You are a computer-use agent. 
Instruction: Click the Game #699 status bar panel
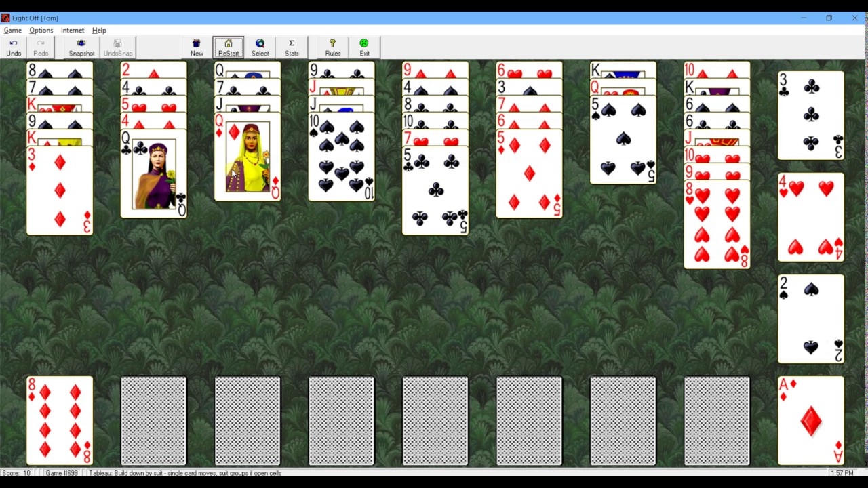pyautogui.click(x=62, y=473)
